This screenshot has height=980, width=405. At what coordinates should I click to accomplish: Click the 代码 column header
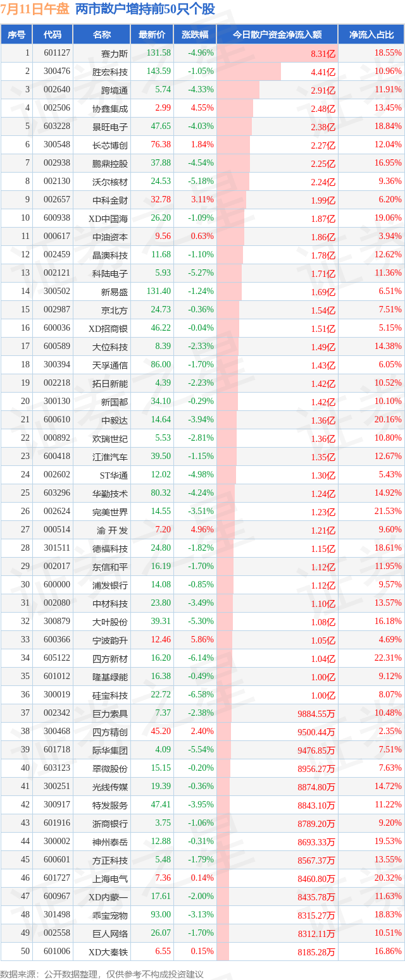coord(53,35)
